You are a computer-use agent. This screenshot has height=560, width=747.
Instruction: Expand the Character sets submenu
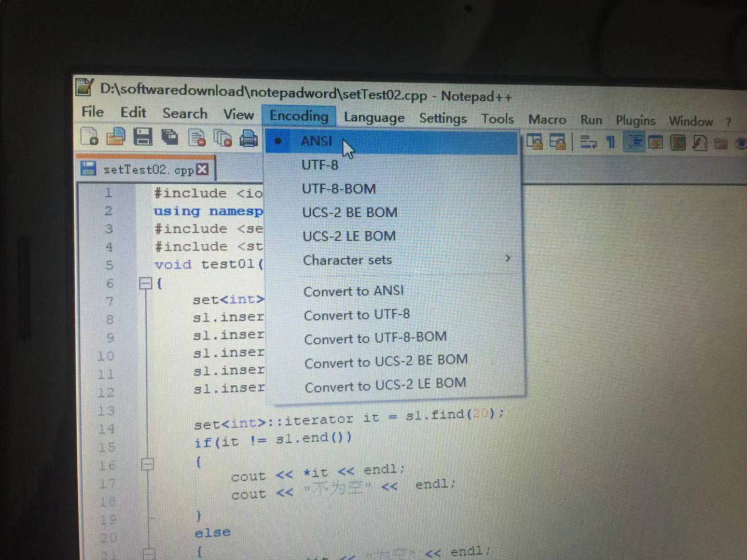(x=395, y=260)
